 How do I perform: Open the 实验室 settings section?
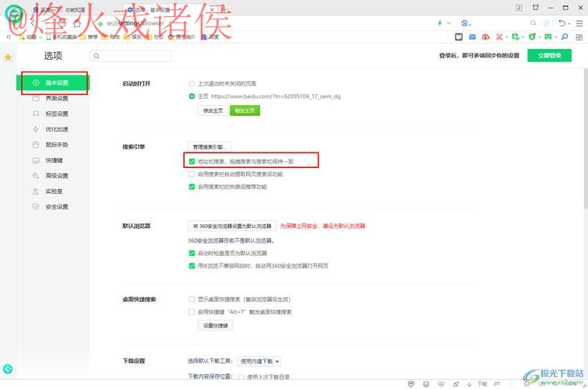point(53,191)
